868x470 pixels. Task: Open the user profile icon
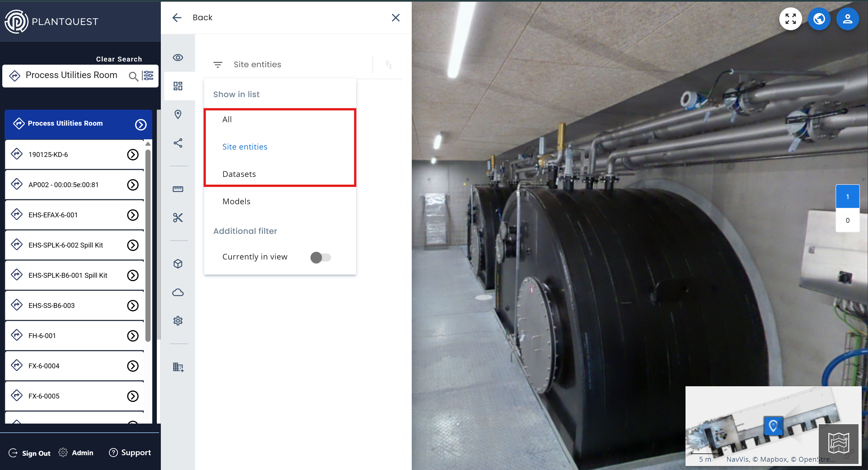[x=847, y=19]
